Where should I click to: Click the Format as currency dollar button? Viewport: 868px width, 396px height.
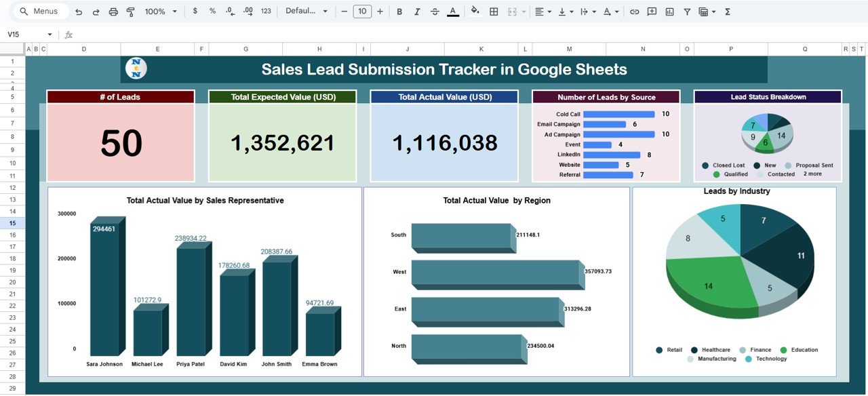click(x=195, y=12)
